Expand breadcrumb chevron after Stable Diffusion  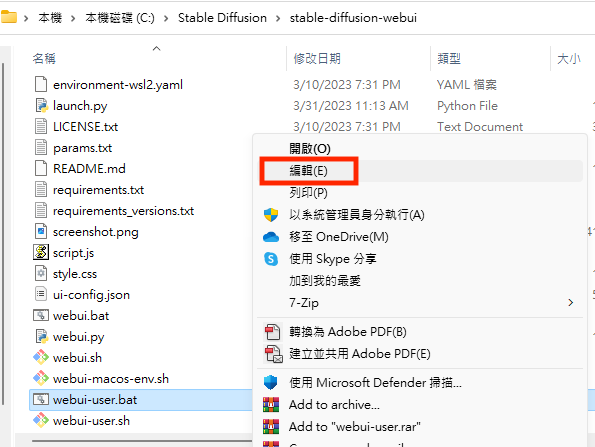[x=278, y=18]
